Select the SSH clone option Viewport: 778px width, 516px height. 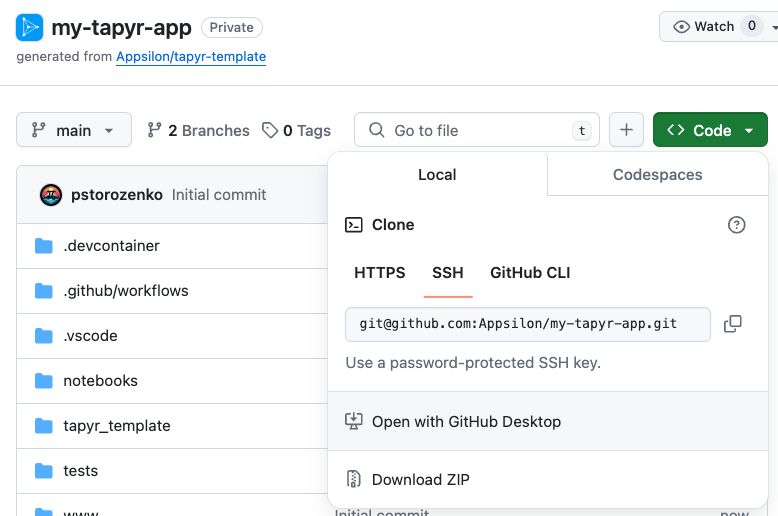[448, 272]
